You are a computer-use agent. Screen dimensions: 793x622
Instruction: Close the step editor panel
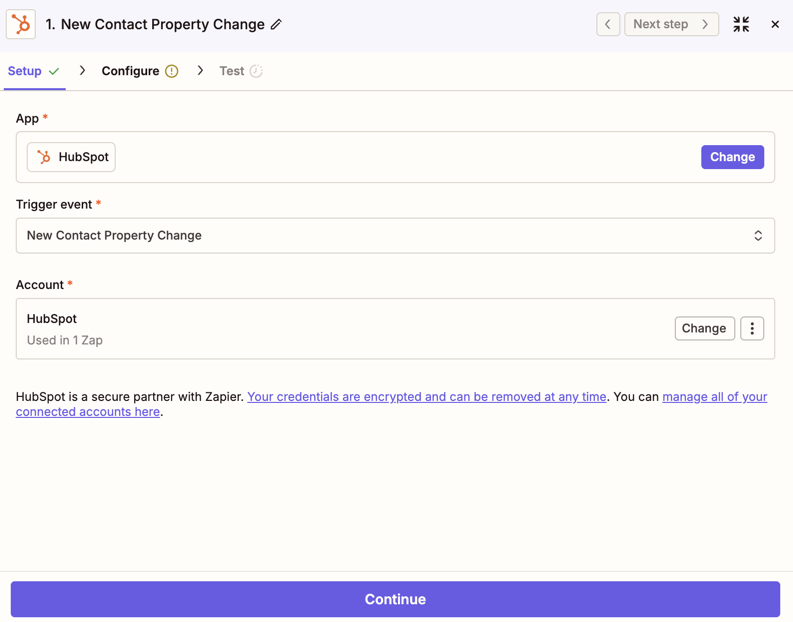click(x=775, y=24)
